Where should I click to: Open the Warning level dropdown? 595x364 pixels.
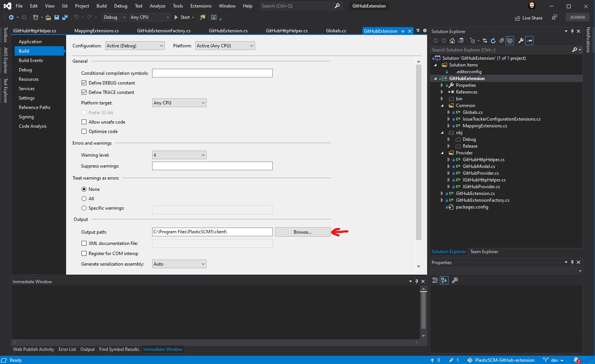[x=179, y=155]
